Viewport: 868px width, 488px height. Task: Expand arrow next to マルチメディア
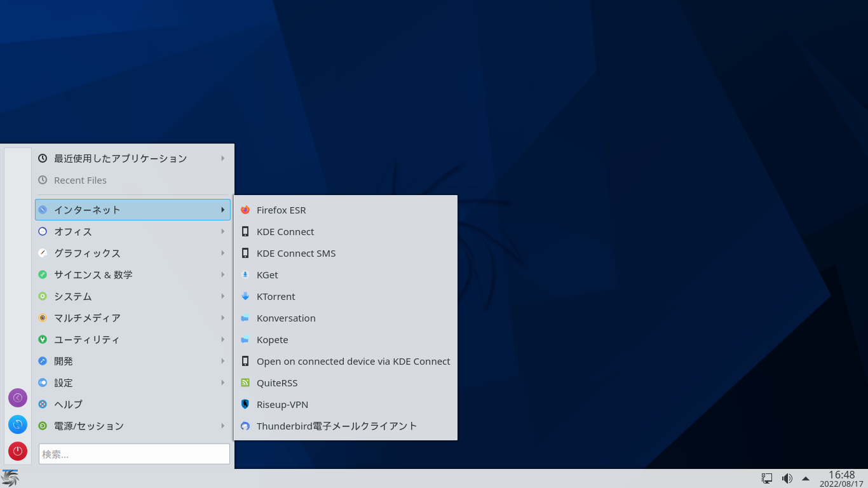(x=222, y=318)
